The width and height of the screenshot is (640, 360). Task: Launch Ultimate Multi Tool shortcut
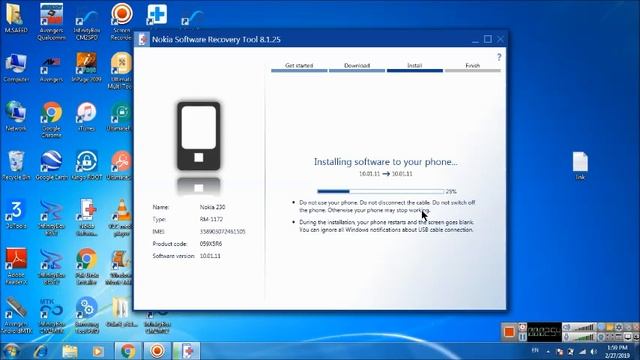point(121,71)
